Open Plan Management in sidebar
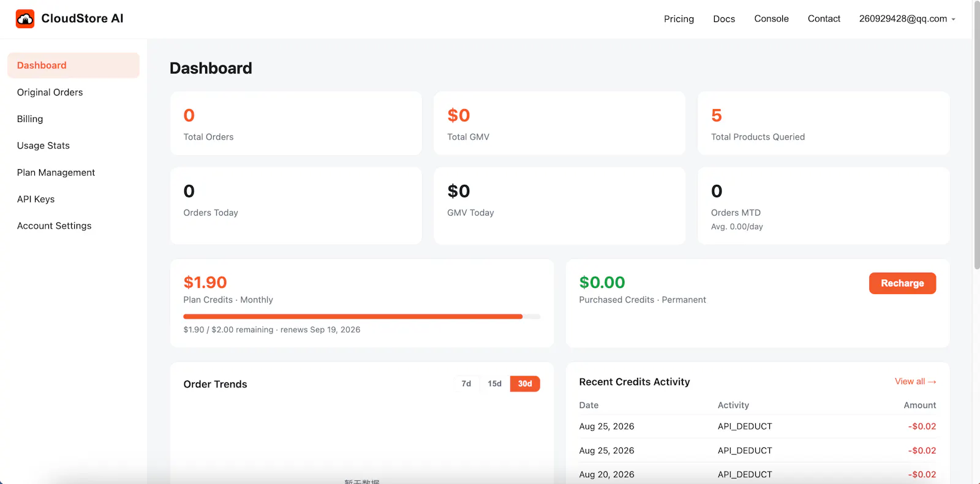 (73, 173)
